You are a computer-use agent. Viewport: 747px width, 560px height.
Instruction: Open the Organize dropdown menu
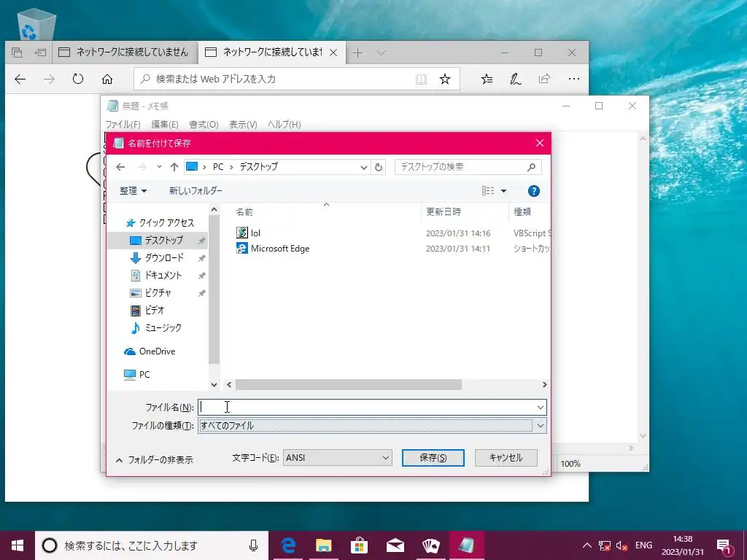133,191
